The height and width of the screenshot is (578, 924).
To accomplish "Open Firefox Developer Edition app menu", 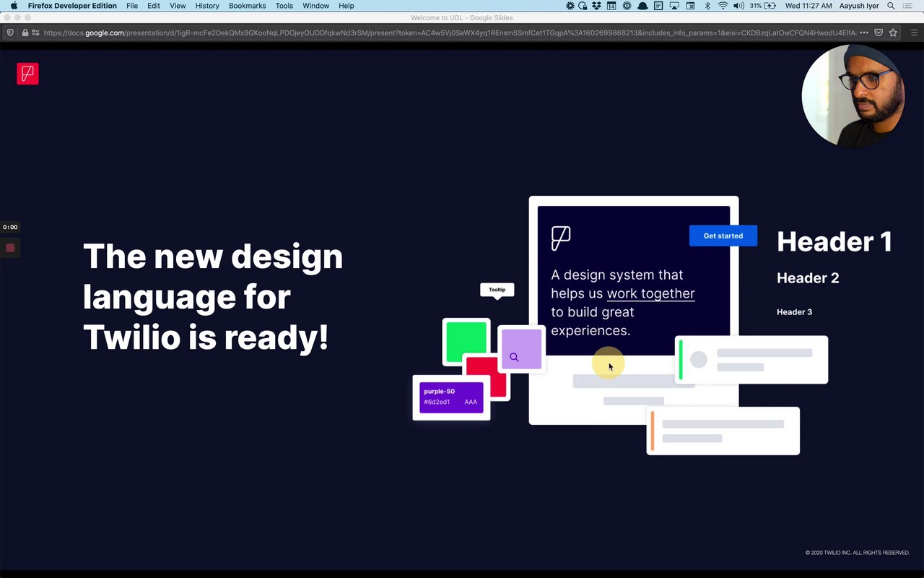I will click(x=72, y=6).
